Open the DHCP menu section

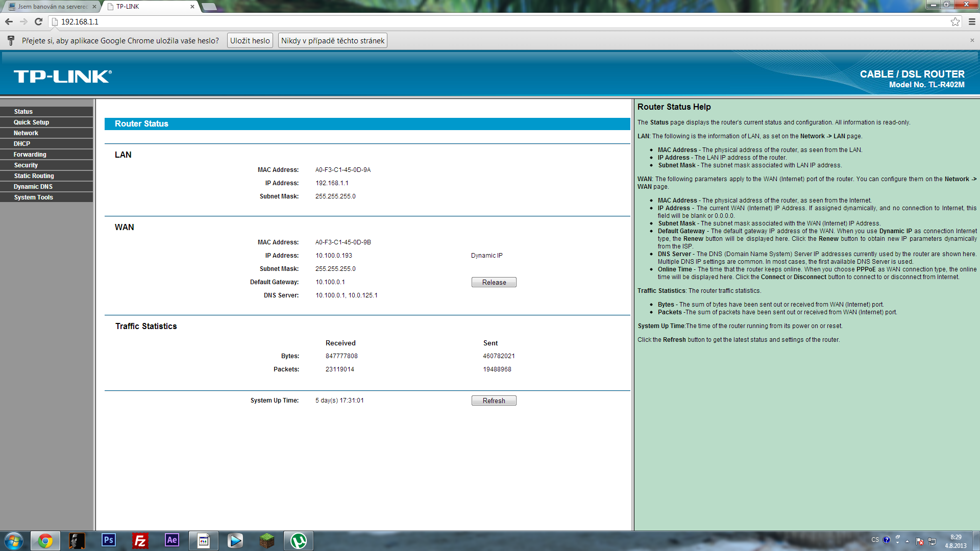click(22, 144)
